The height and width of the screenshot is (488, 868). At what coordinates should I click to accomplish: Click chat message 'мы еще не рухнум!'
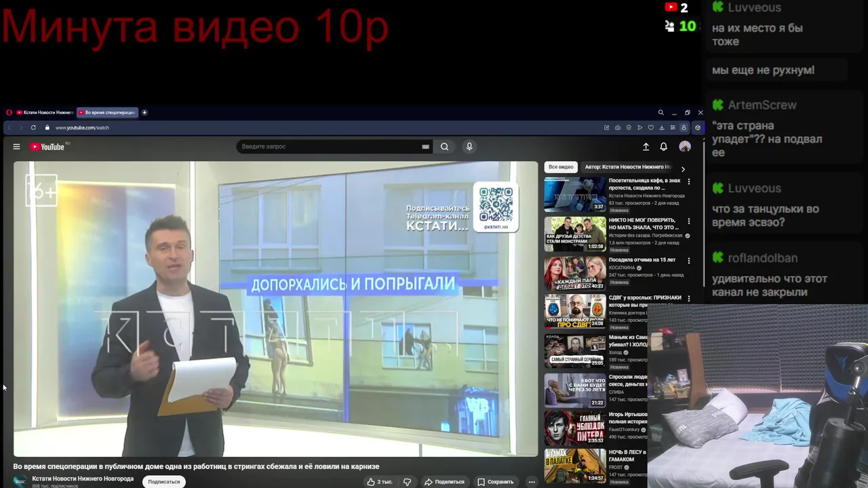coord(763,70)
